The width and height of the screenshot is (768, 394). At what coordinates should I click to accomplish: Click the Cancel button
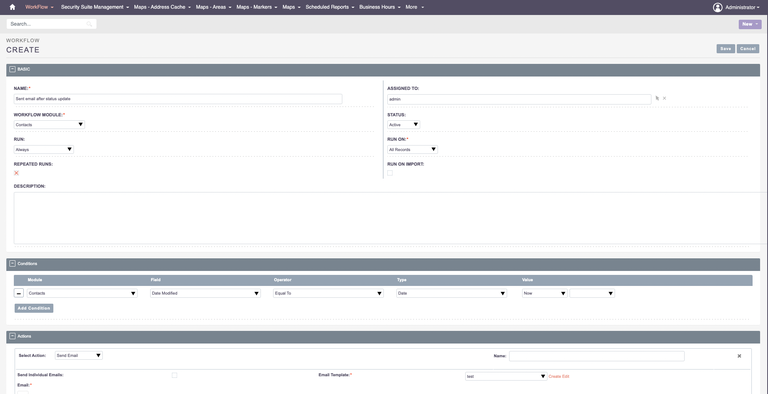click(748, 49)
